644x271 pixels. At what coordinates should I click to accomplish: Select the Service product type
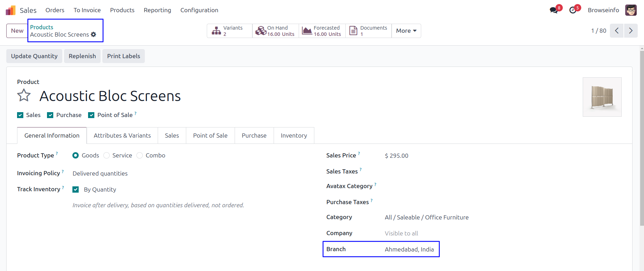[x=107, y=155]
